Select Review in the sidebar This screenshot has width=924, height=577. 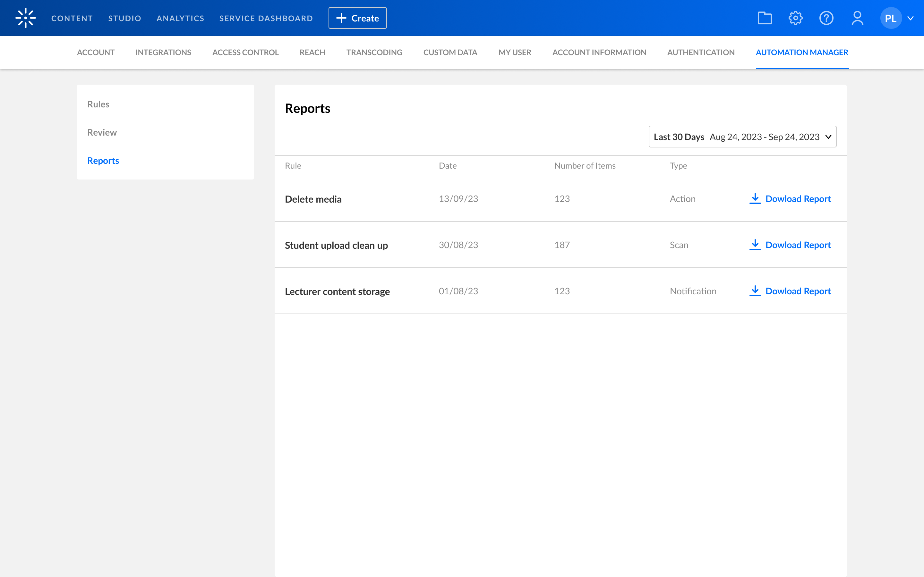[102, 132]
